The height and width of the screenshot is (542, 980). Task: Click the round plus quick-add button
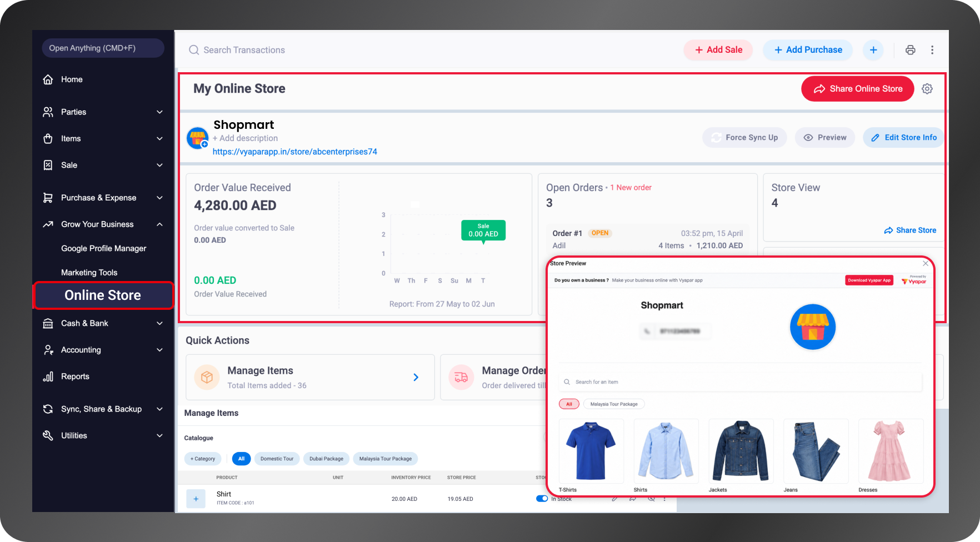pos(873,50)
